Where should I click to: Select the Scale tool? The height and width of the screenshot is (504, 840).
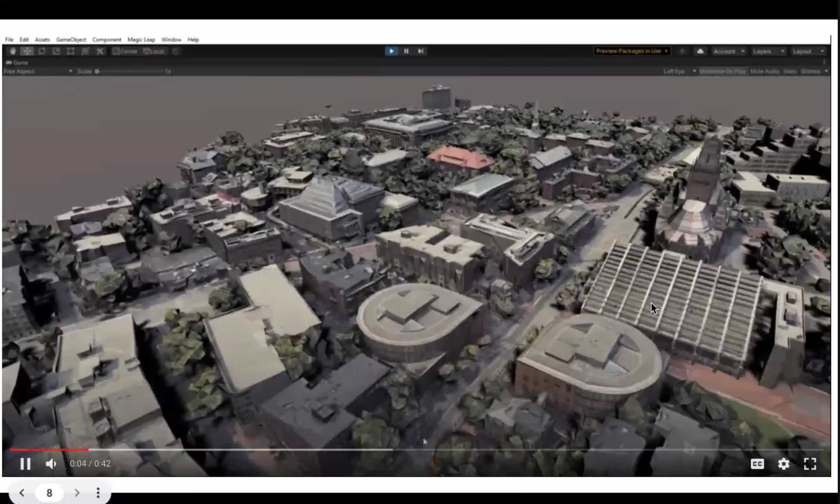pyautogui.click(x=56, y=52)
